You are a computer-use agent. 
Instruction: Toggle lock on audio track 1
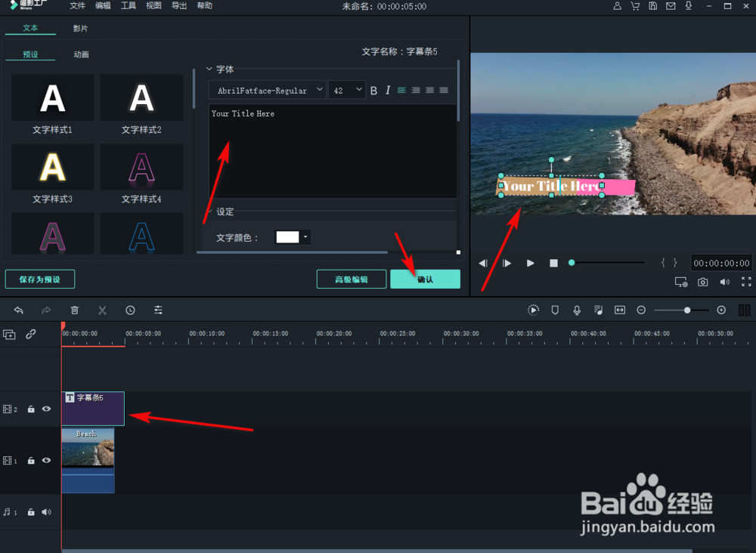(x=31, y=512)
